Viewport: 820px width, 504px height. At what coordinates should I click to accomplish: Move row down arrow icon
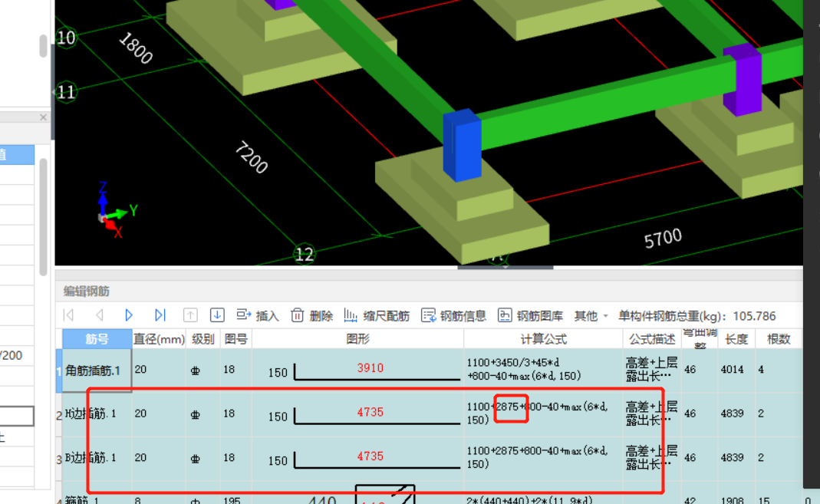pyautogui.click(x=217, y=315)
